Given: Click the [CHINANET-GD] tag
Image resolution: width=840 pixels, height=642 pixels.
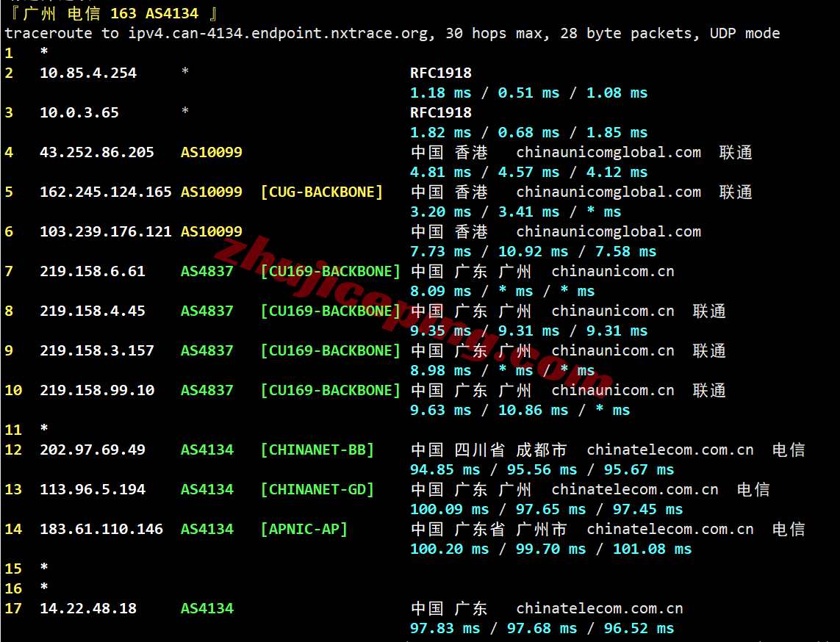Looking at the screenshot, I should point(317,489).
